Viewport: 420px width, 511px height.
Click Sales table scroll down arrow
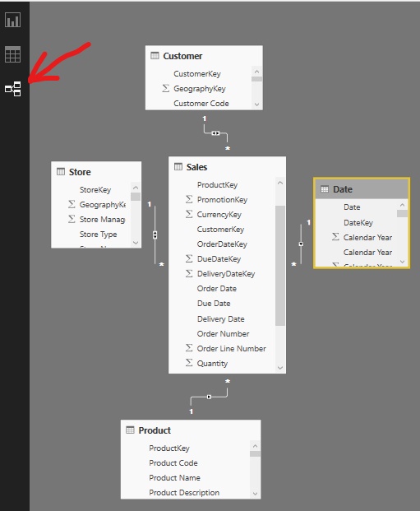point(280,368)
